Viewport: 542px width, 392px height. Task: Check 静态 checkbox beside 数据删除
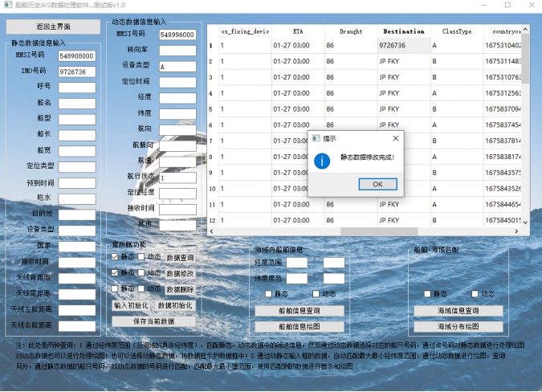[x=116, y=288]
